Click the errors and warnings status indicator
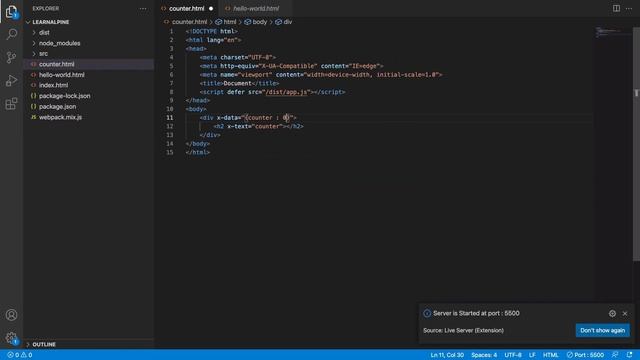 point(20,355)
